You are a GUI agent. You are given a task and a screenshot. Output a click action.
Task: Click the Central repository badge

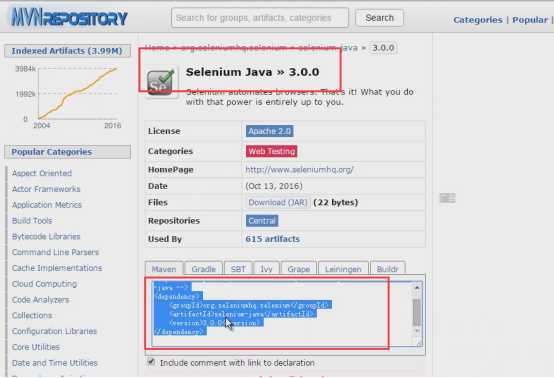262,221
